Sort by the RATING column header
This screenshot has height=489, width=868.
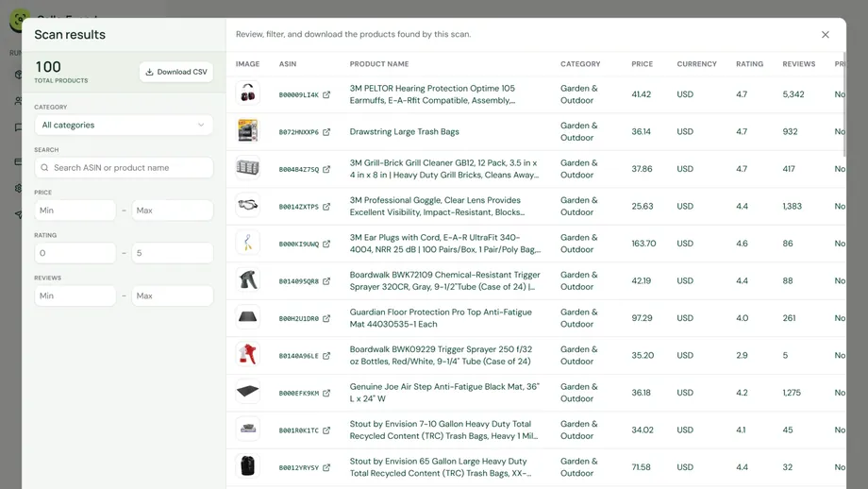click(749, 64)
